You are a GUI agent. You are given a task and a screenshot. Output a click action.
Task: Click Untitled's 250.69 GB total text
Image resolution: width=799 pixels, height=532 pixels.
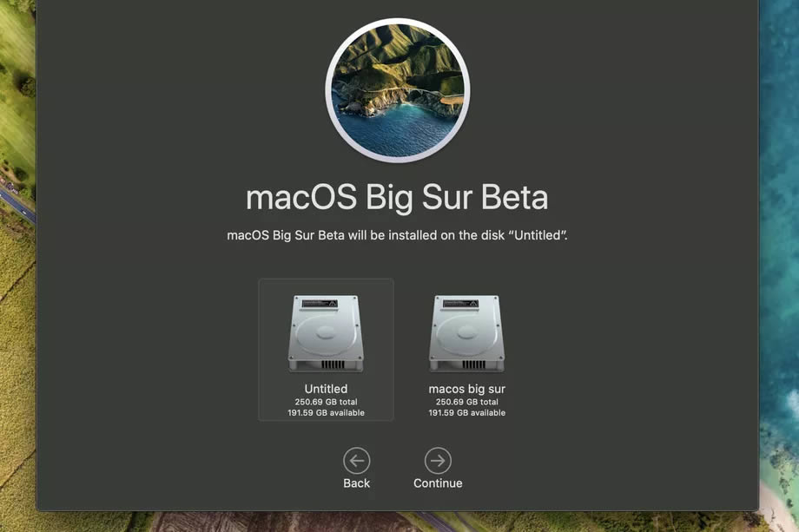(327, 402)
